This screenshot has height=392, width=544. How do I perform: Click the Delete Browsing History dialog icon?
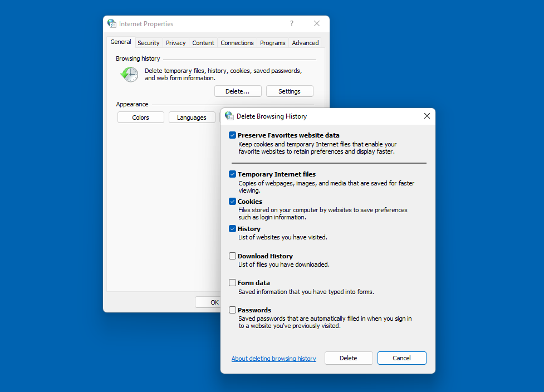tap(230, 116)
